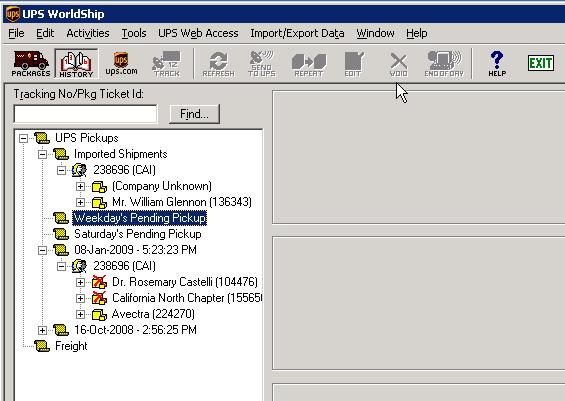Click the Send to UPS icon

262,64
